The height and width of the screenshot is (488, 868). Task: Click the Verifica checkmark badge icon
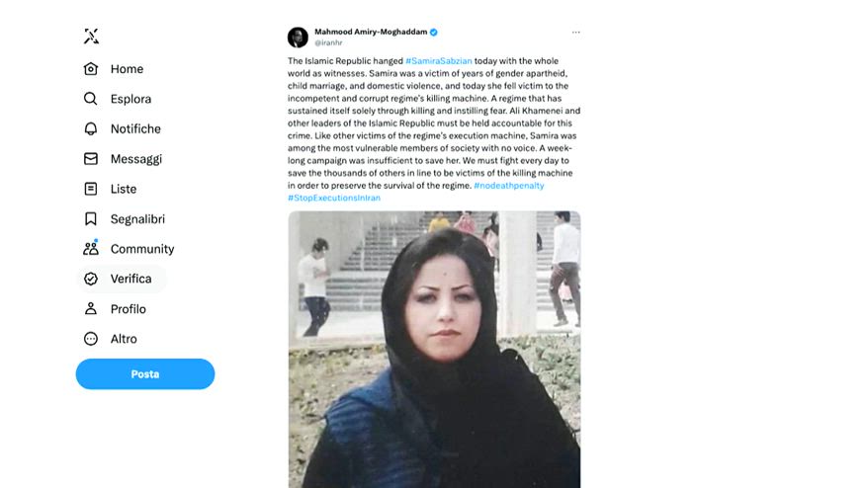[91, 279]
